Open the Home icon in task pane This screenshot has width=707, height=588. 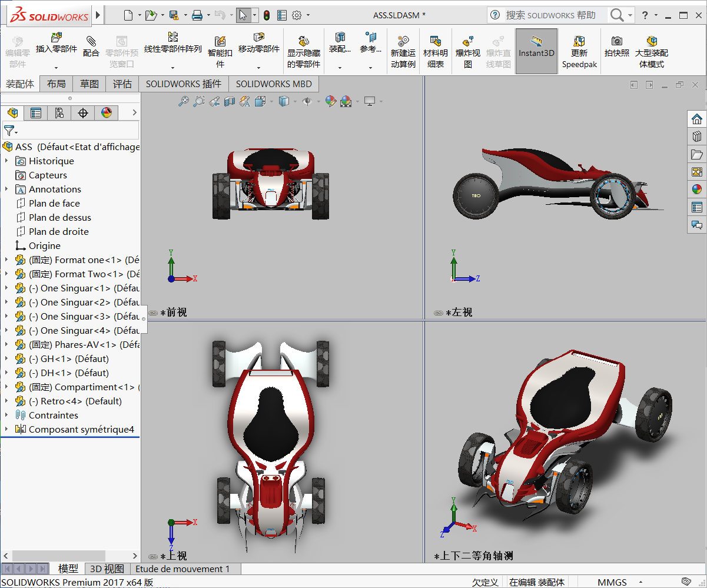click(x=697, y=118)
